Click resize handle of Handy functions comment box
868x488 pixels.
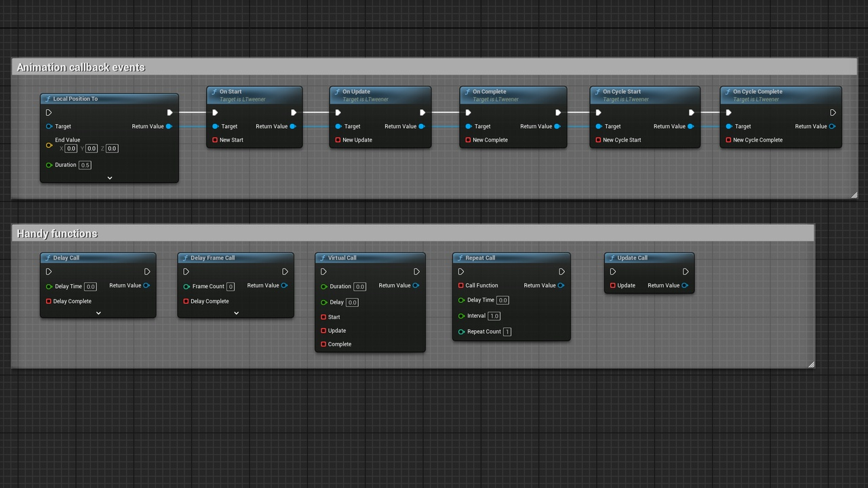pos(811,365)
